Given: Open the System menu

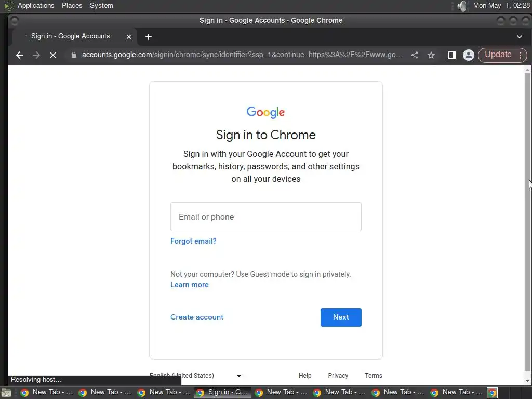Looking at the screenshot, I should click(x=101, y=5).
